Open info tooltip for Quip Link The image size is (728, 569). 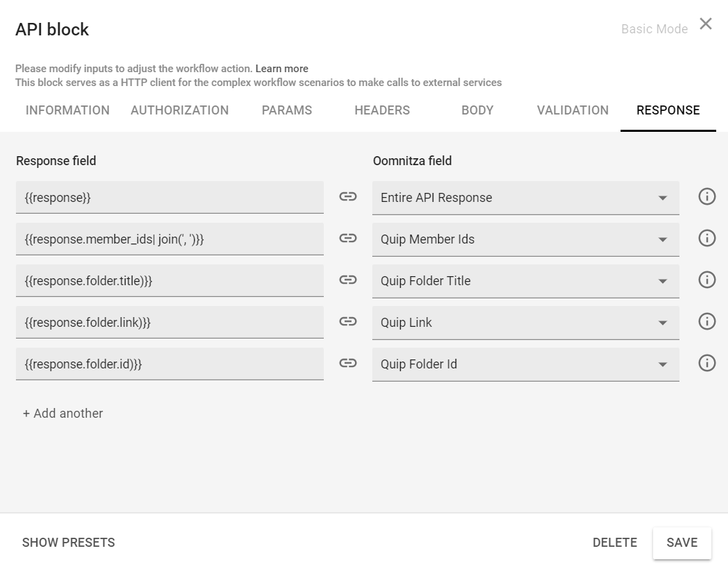[x=707, y=321]
